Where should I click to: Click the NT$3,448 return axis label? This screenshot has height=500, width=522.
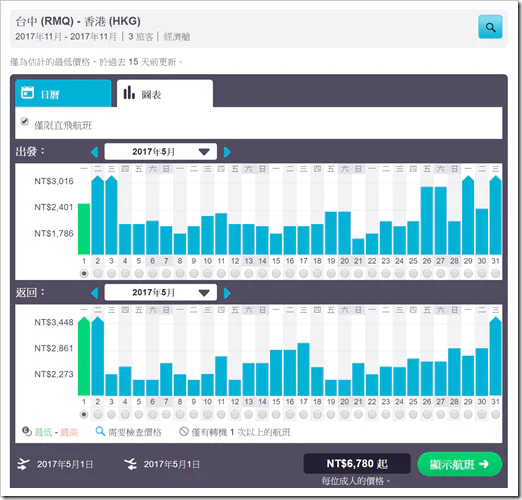pyautogui.click(x=54, y=322)
